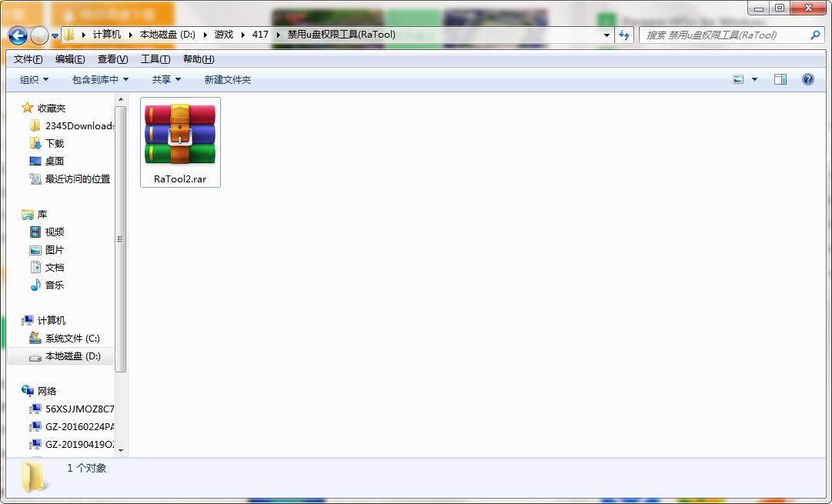Screen dimensions: 832x504
Task: Click the navigation pane scrollbar thumb
Action: [120, 239]
